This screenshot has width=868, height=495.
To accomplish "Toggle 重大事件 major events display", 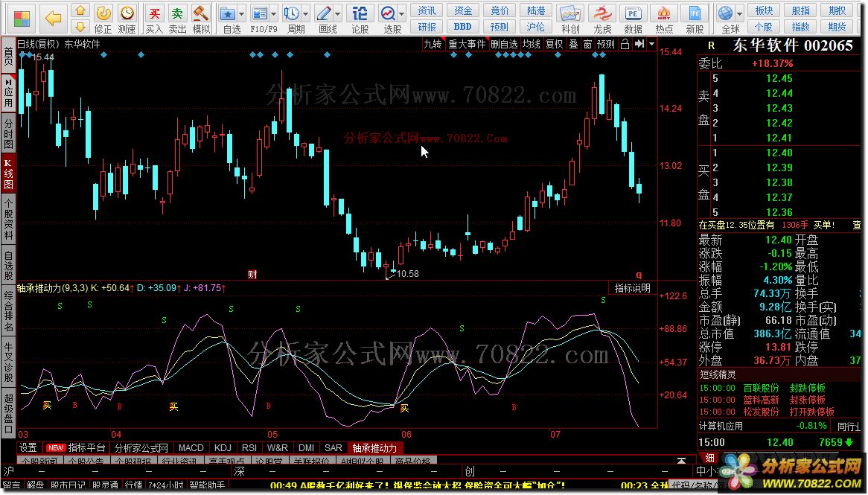I will pyautogui.click(x=467, y=44).
